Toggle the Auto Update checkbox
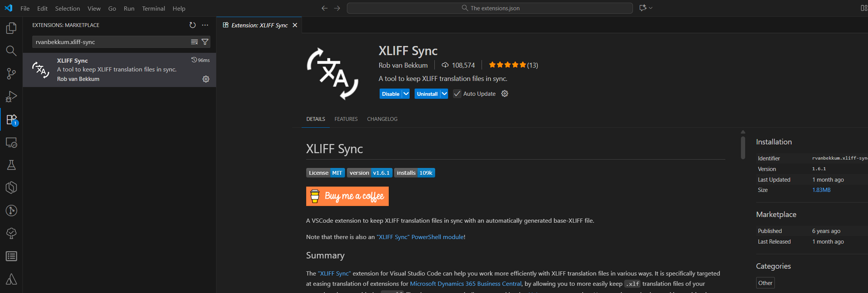868x293 pixels. pyautogui.click(x=457, y=94)
